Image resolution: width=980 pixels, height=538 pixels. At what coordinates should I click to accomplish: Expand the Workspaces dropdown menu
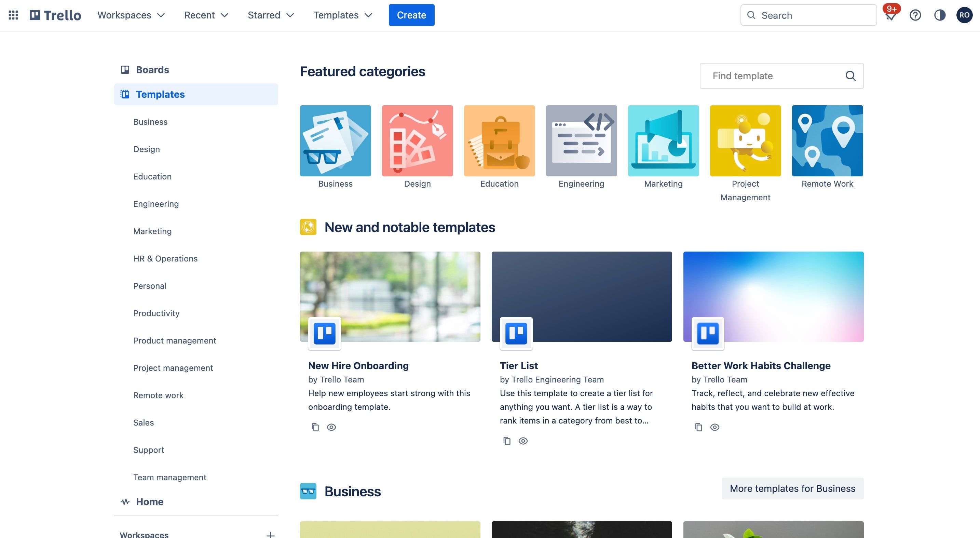coord(131,15)
